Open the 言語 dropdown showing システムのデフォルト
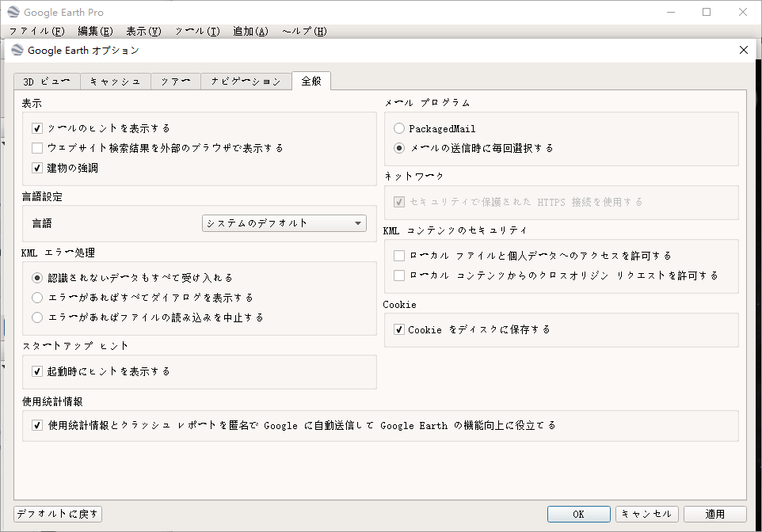This screenshot has width=762, height=532. click(284, 222)
